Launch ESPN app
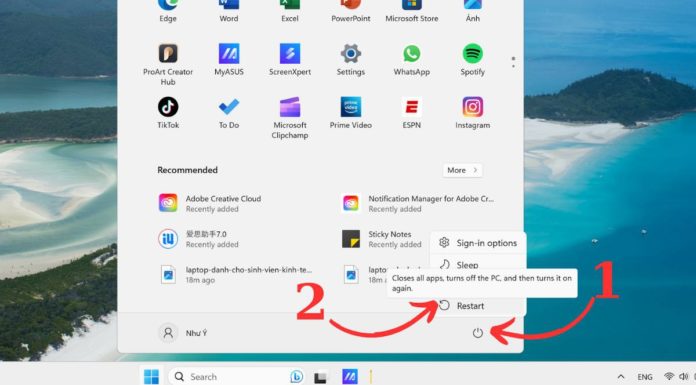Image resolution: width=696 pixels, height=385 pixels. 411,113
